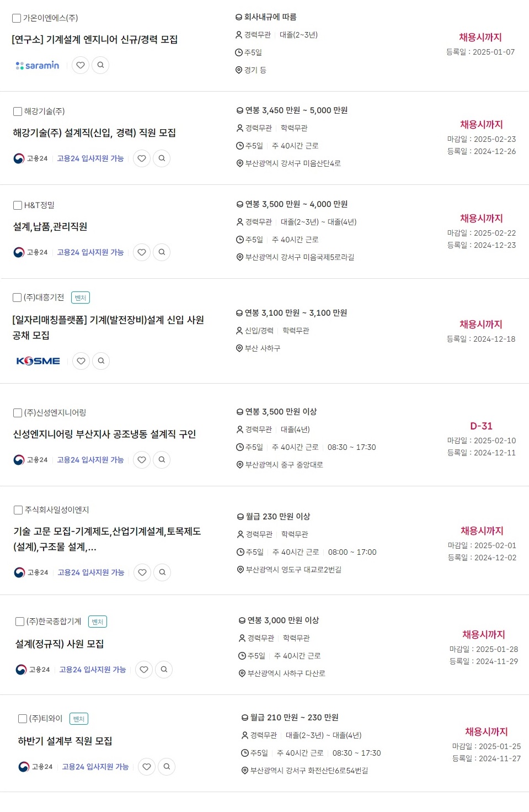Check the 가온이엔에스(주) checkbox
Image resolution: width=529 pixels, height=812 pixels.
click(x=17, y=18)
